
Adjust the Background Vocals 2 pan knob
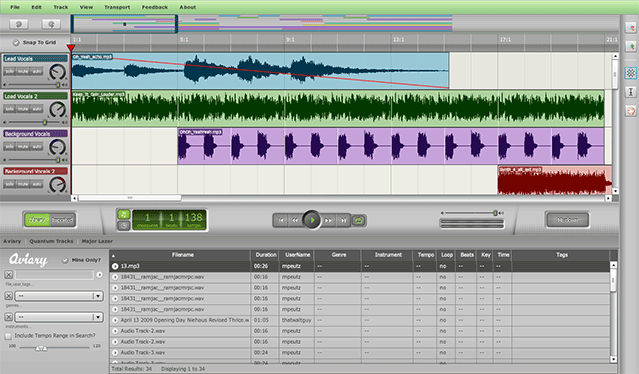coord(57,185)
